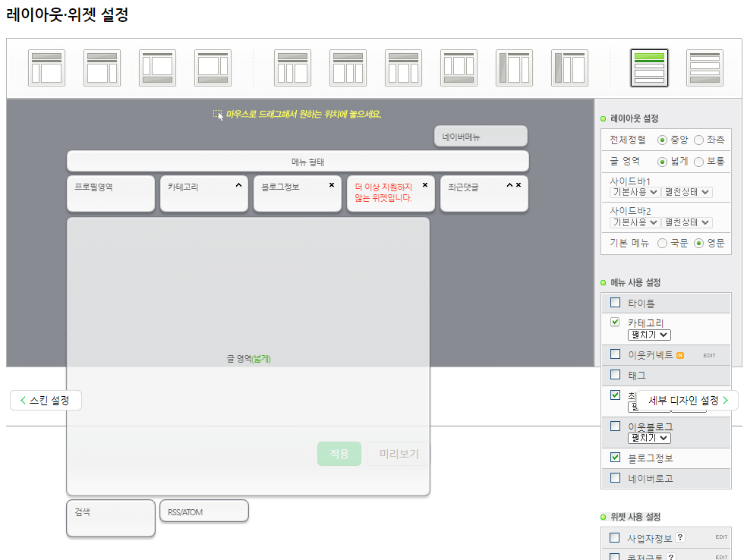Choose vertical-title layout with wide column then narrow

(514, 68)
